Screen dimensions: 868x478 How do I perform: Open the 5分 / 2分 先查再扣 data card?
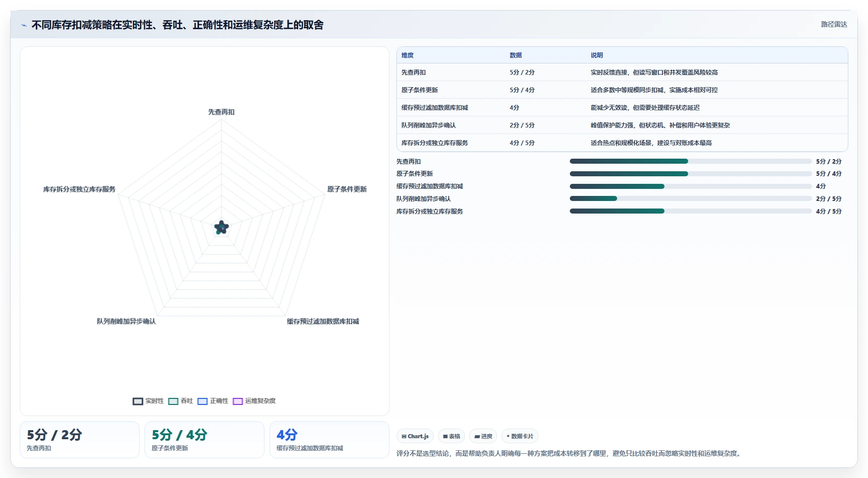pyautogui.click(x=80, y=440)
